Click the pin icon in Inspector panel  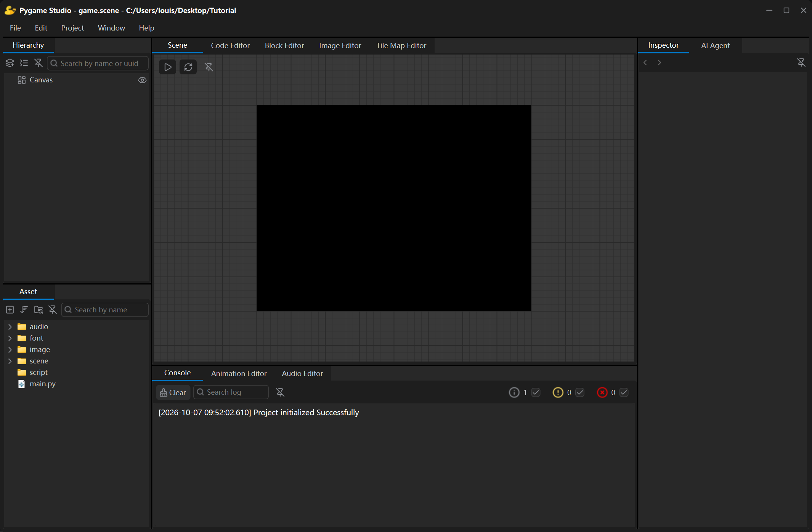tap(801, 63)
